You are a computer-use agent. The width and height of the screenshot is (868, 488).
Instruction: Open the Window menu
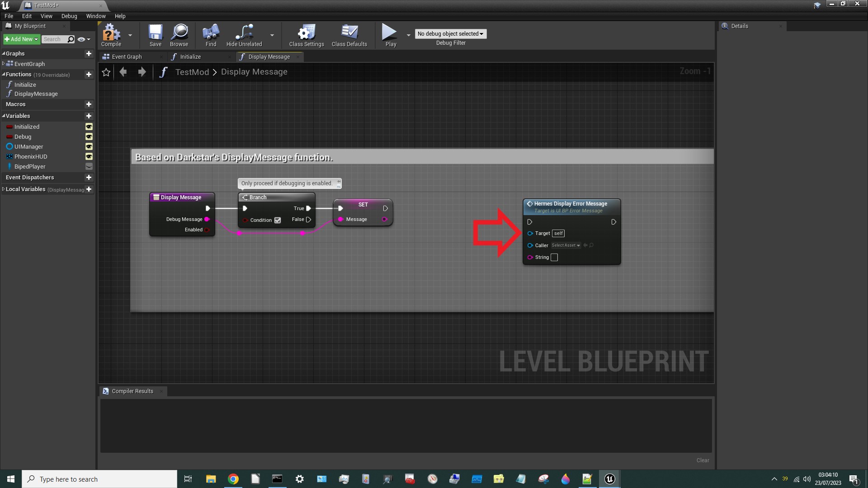pyautogui.click(x=96, y=16)
